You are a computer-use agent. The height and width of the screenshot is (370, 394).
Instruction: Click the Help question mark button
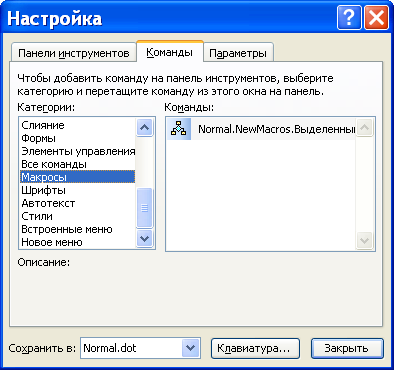[349, 18]
